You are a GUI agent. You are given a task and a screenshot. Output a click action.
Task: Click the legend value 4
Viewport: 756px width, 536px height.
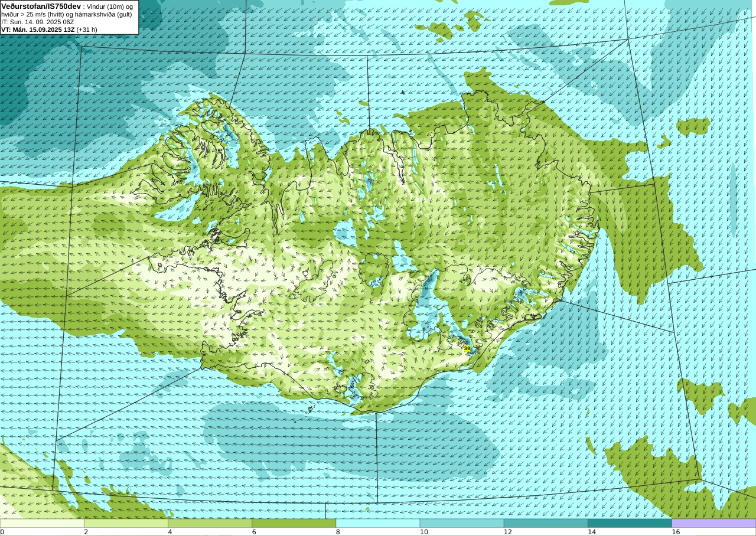[x=170, y=532]
